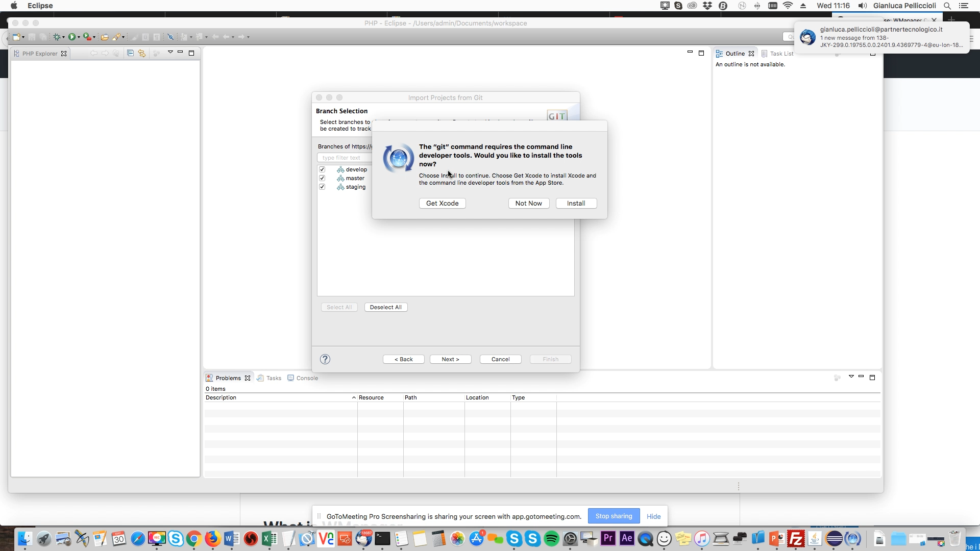This screenshot has height=551, width=980.
Task: Open the Run button dropdown arrow
Action: [x=79, y=37]
